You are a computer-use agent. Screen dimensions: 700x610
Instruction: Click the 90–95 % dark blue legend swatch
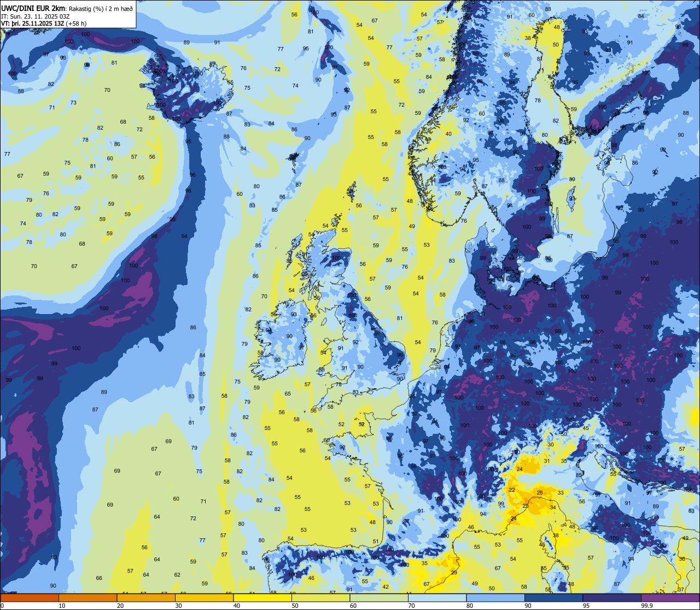(553, 597)
